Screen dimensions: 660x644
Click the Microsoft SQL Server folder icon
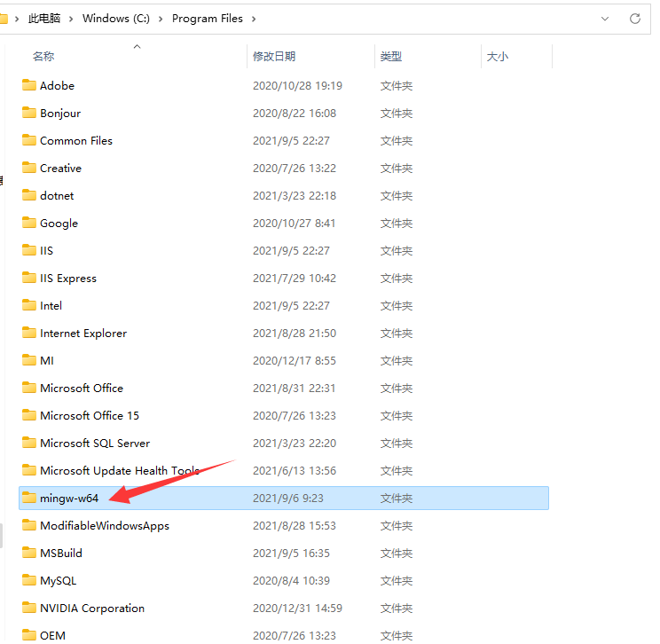[x=29, y=443]
